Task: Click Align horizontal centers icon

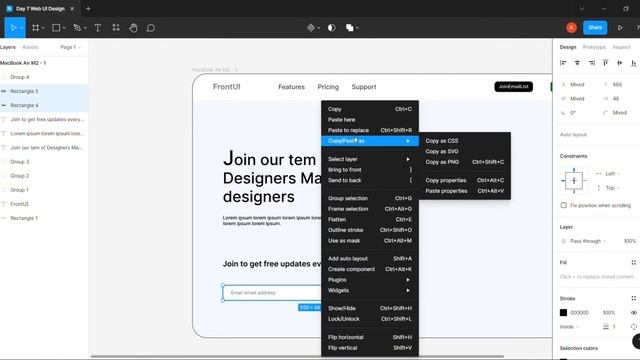Action: (577, 62)
